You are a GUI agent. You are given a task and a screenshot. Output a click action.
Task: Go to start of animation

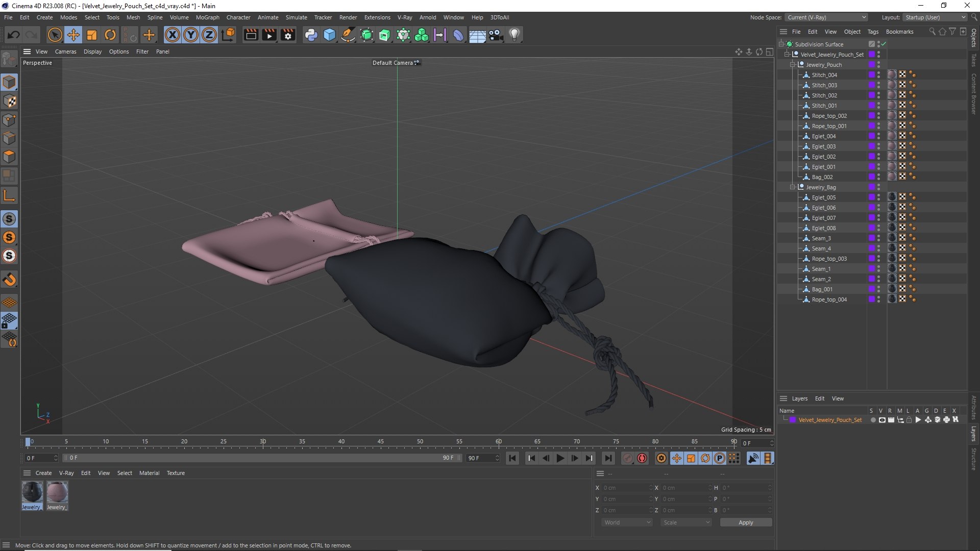click(x=512, y=458)
